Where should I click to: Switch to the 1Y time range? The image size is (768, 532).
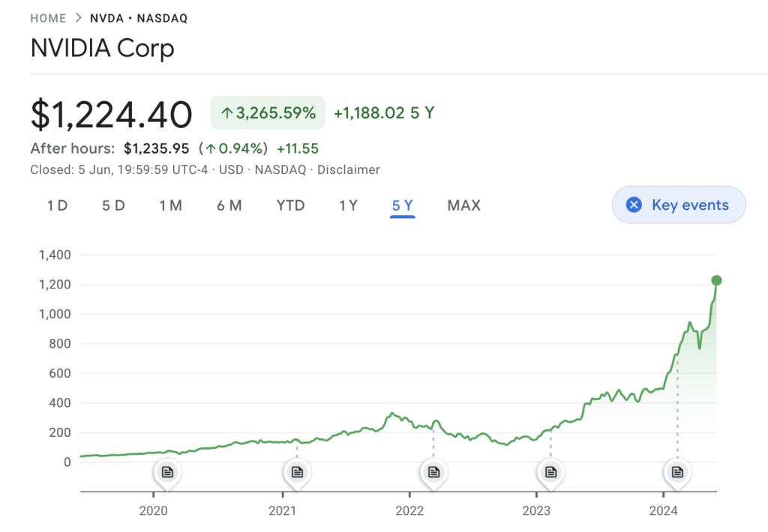(x=348, y=205)
